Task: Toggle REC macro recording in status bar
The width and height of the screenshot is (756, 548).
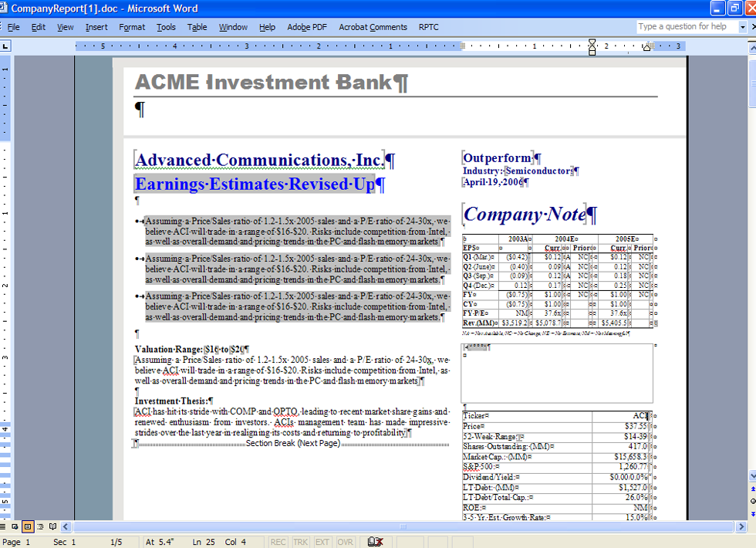Action: pos(278,542)
